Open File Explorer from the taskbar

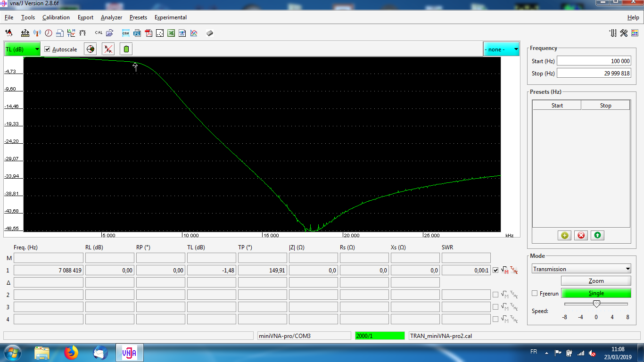click(42, 353)
